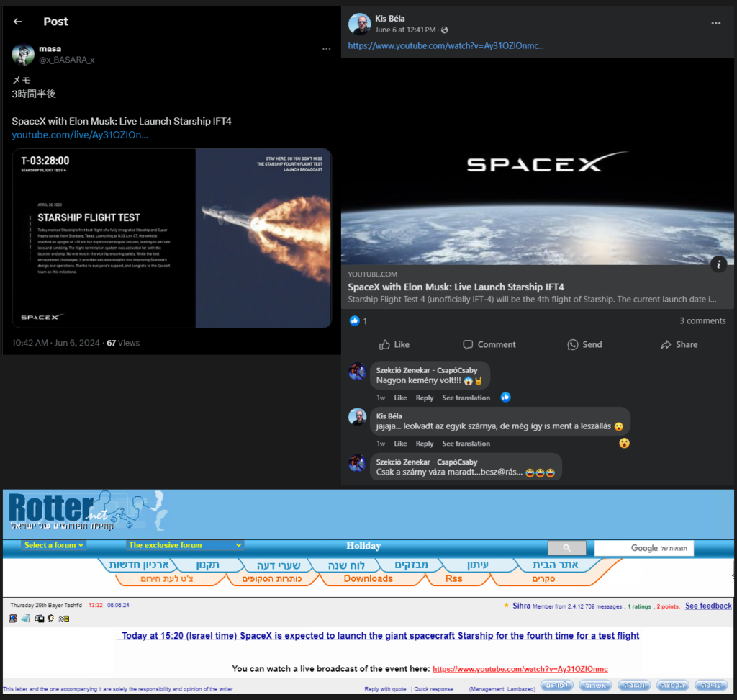Open the SpaceX video preview thumbnail
The image size is (737, 700).
(537, 161)
